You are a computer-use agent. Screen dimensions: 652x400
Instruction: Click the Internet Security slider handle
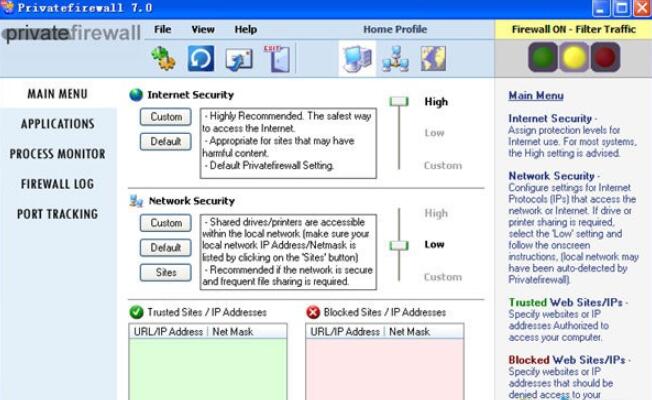(x=399, y=101)
